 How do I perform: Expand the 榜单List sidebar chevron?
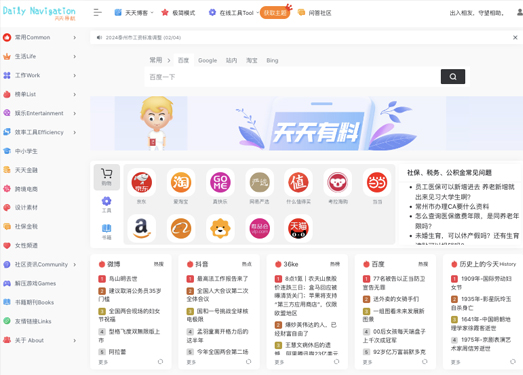point(75,94)
